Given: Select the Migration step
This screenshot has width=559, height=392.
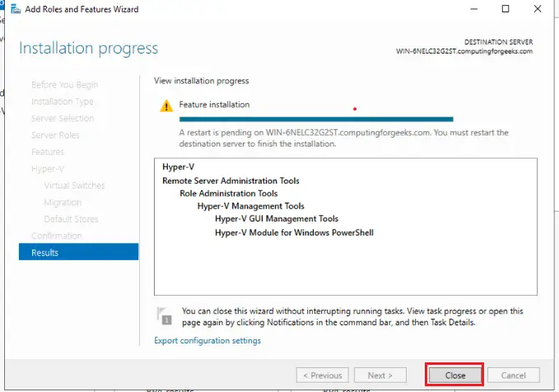Looking at the screenshot, I should click(63, 203).
